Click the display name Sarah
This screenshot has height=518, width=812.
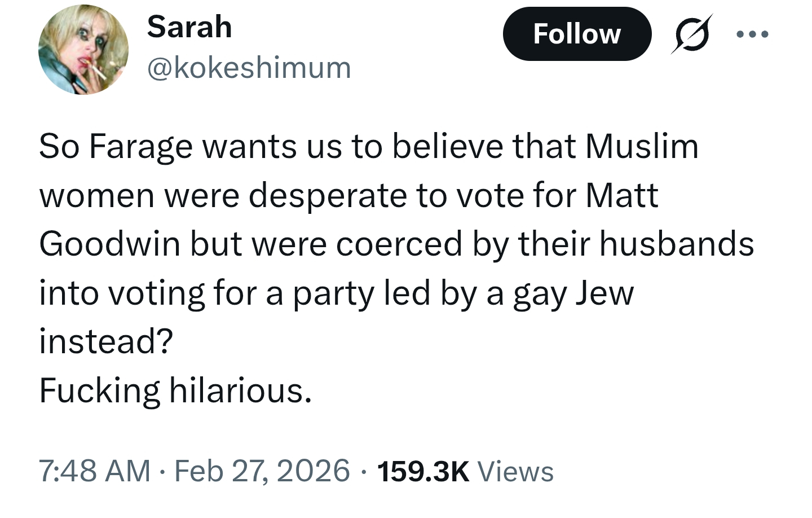click(x=189, y=27)
